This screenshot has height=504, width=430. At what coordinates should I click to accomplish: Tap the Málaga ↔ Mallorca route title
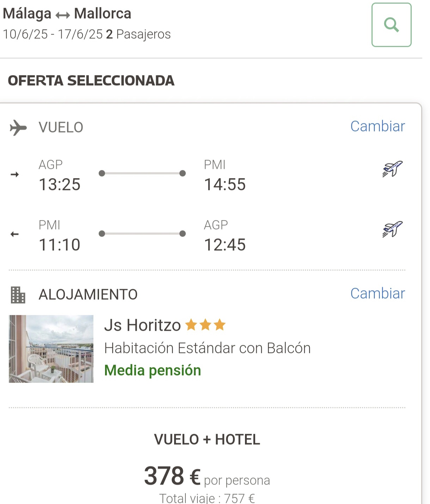(x=67, y=14)
